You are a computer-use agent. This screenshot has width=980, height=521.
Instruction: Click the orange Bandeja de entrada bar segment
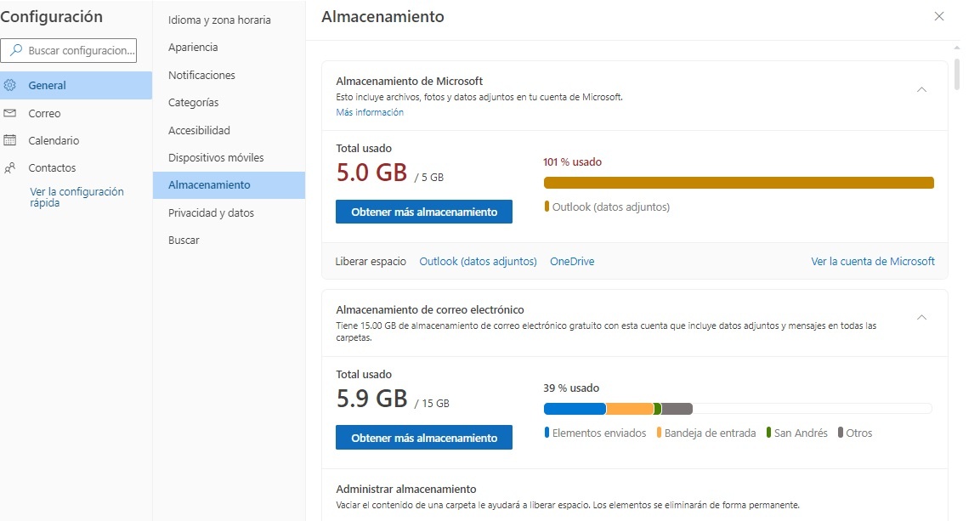tap(629, 409)
